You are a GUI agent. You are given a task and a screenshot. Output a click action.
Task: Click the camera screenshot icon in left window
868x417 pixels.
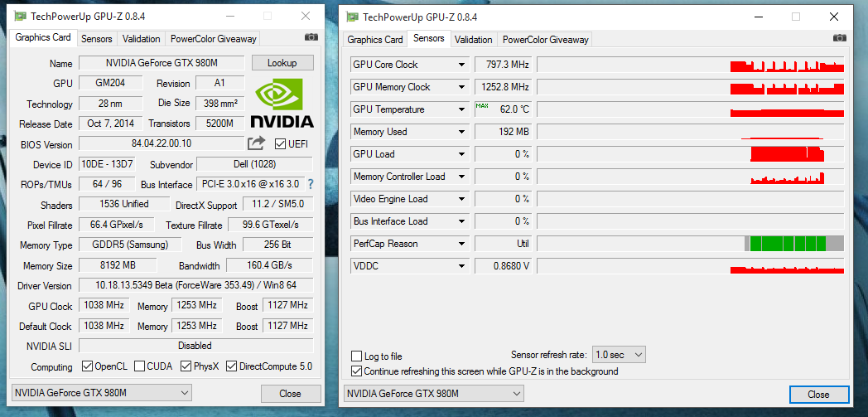click(x=311, y=37)
